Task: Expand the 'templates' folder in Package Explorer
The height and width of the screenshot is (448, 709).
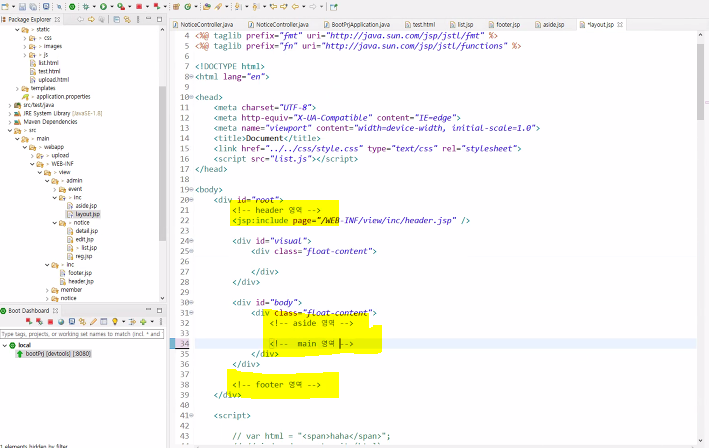Action: tap(17, 88)
